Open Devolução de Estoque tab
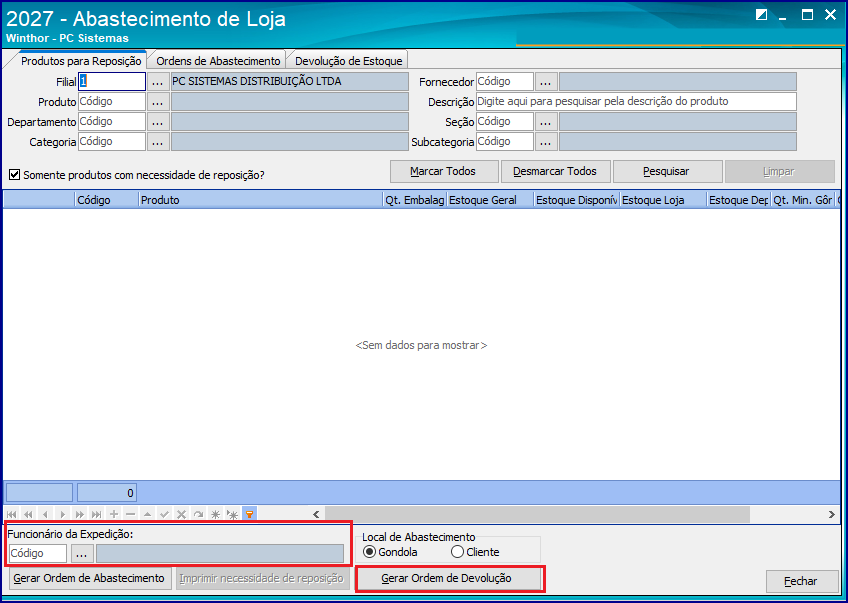This screenshot has height=603, width=848. [349, 61]
